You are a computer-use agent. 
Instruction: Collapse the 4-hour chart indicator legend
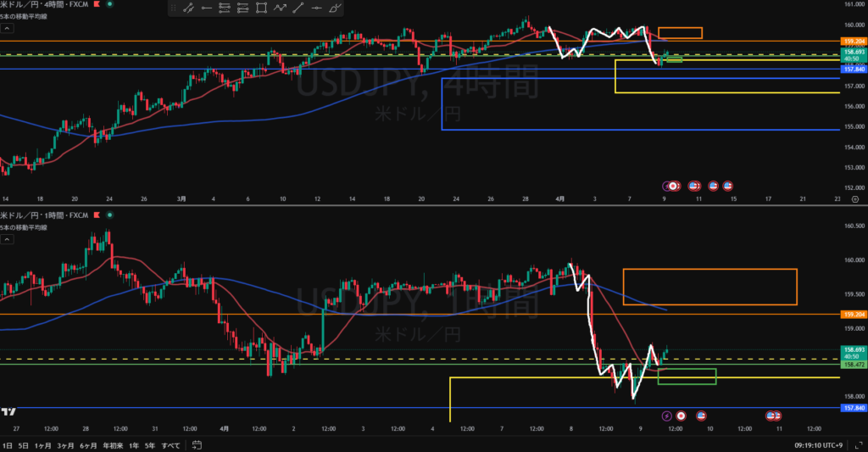pyautogui.click(x=7, y=28)
